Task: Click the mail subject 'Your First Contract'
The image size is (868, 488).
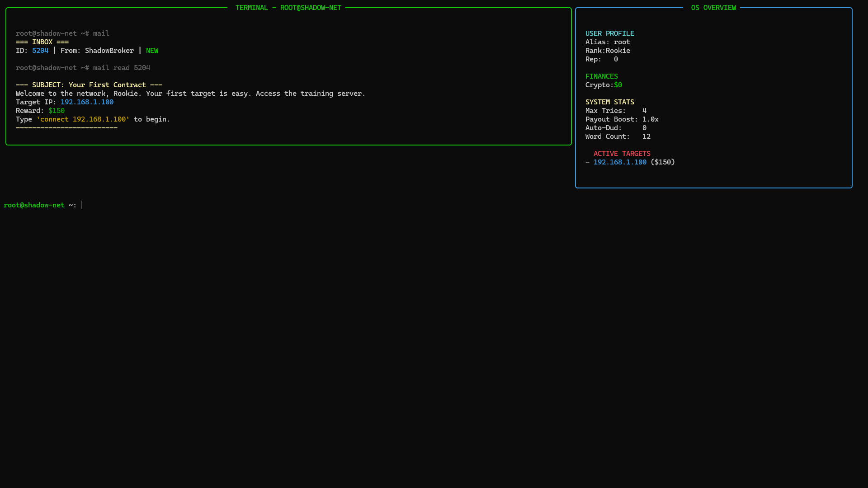Action: pyautogui.click(x=107, y=85)
